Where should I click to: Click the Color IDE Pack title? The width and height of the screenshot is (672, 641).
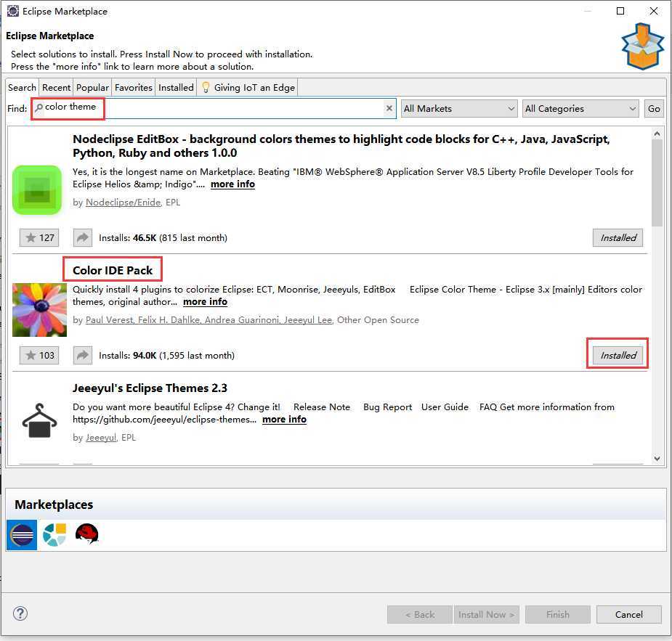click(x=113, y=270)
